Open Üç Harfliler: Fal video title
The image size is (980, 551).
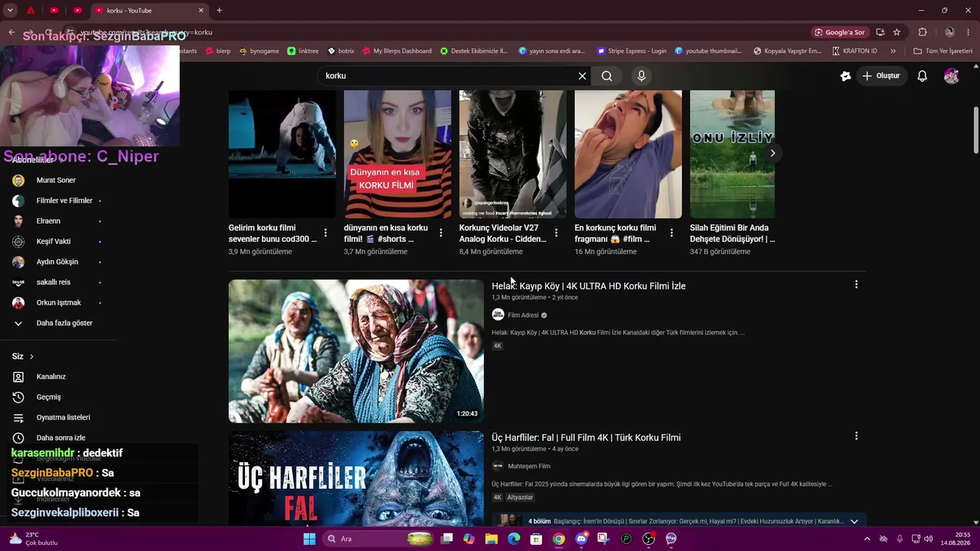tap(586, 438)
